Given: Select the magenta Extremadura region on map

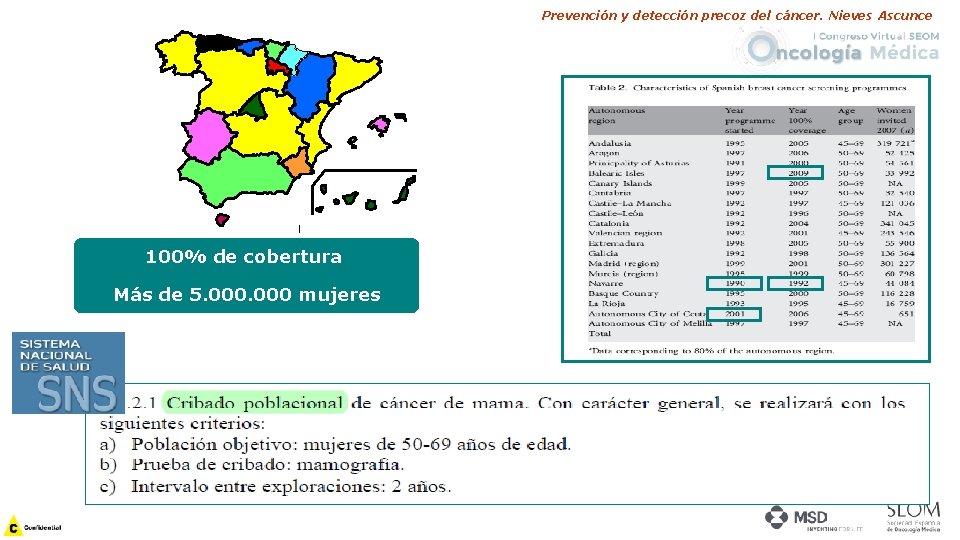Looking at the screenshot, I should pos(209,135).
